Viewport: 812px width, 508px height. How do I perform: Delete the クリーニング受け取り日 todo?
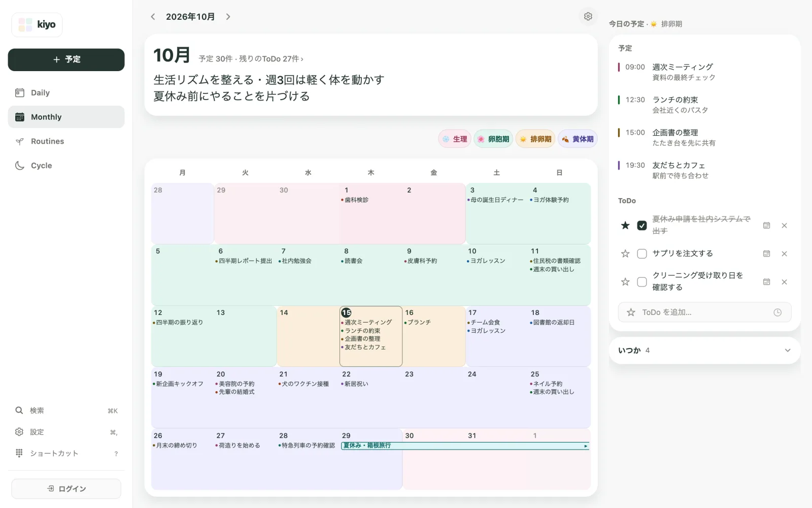pyautogui.click(x=784, y=281)
